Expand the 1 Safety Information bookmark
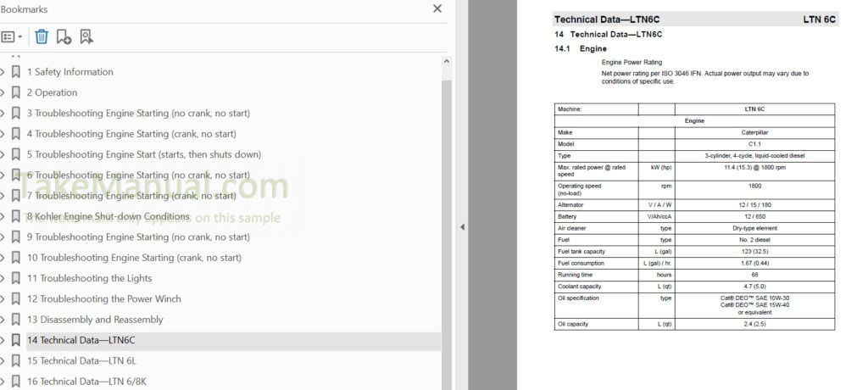 pyautogui.click(x=3, y=72)
